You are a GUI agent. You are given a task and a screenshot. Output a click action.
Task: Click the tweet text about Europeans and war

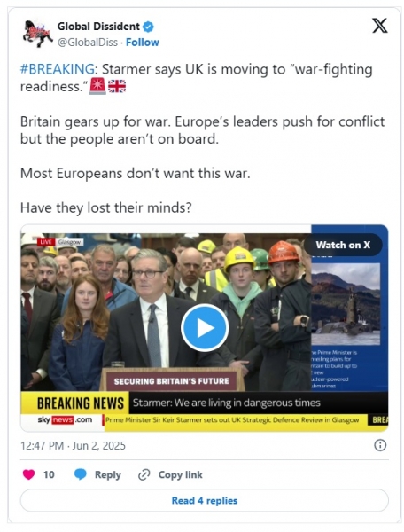click(136, 174)
